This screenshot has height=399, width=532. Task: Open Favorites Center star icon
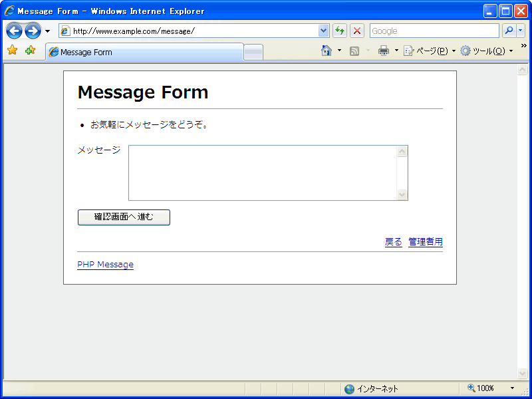click(12, 51)
